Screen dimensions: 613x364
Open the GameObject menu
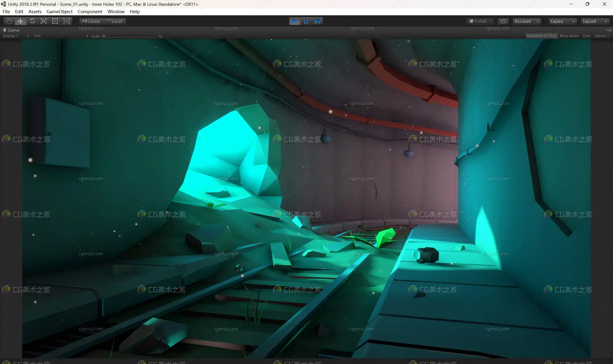[x=59, y=11]
